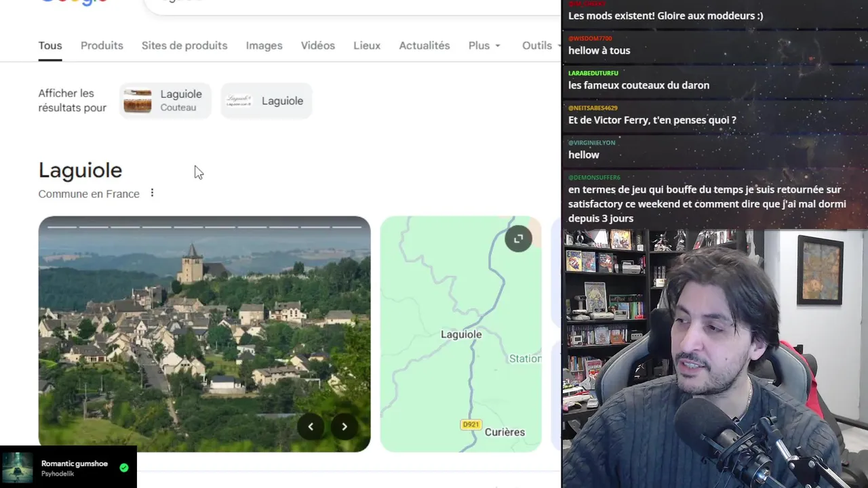Go to the Lieux tab
The image size is (868, 488).
(367, 45)
